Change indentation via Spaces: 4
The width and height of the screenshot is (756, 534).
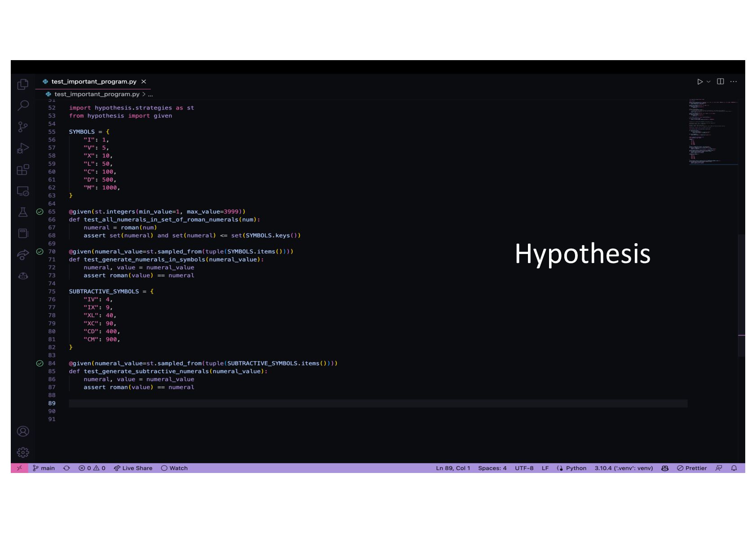coord(492,468)
